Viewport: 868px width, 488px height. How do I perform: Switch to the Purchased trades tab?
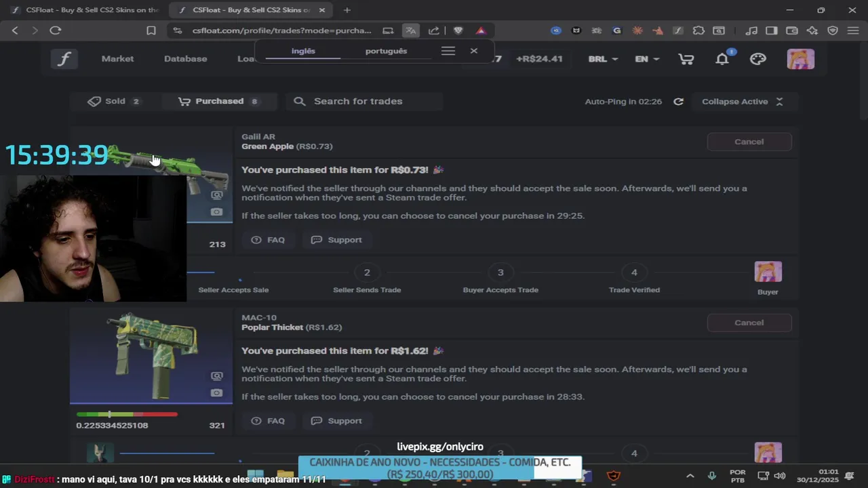[218, 102]
